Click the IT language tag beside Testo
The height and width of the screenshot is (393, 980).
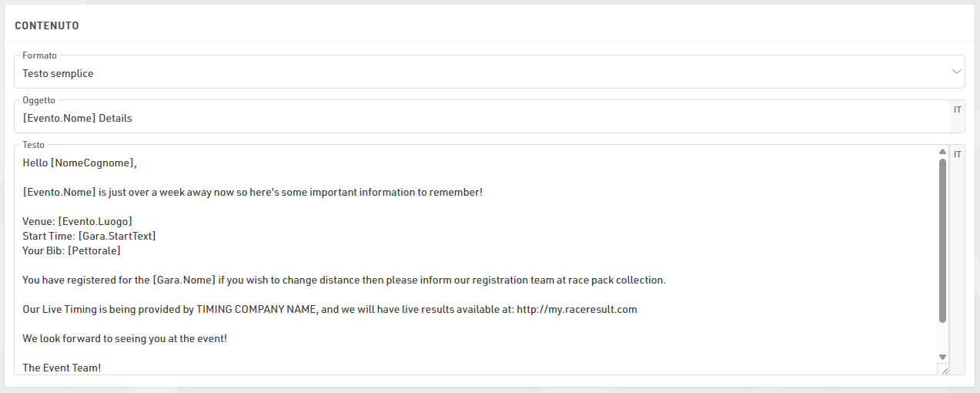(958, 155)
